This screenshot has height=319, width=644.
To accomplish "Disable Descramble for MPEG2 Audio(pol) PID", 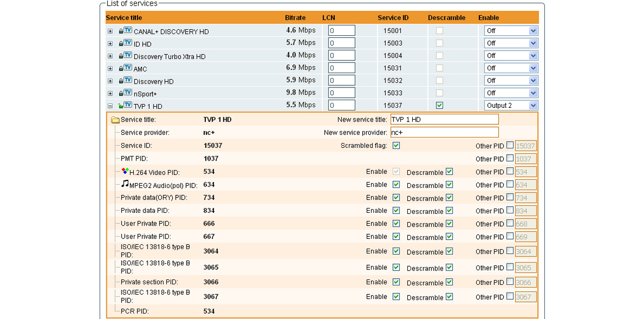I will point(450,185).
